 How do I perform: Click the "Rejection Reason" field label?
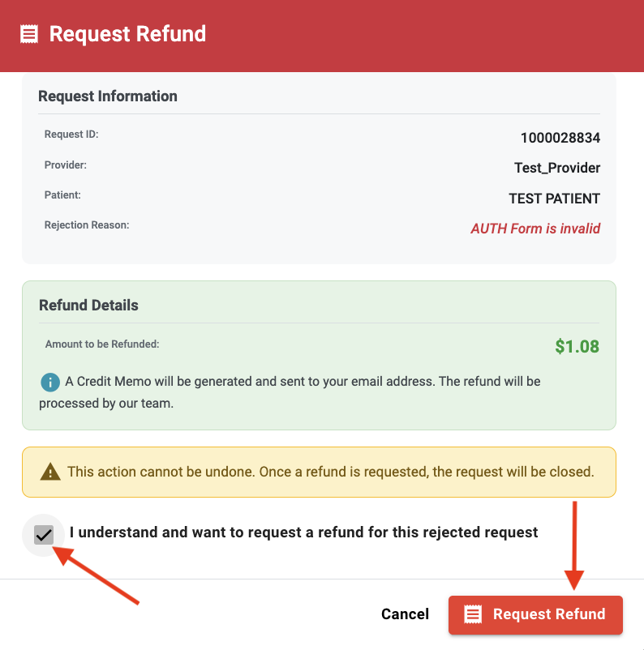[87, 225]
